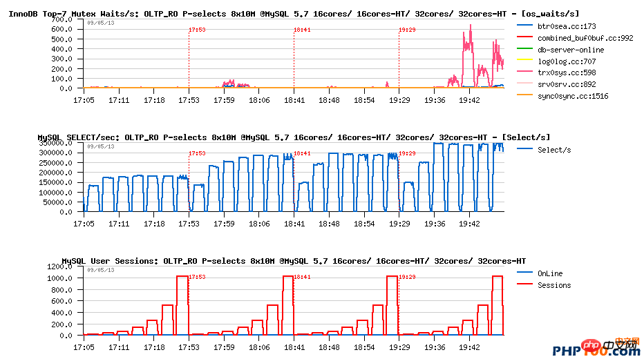
Task: Click the 19:42 x-axis label under SELECT/sec chart
Action: coord(469,224)
